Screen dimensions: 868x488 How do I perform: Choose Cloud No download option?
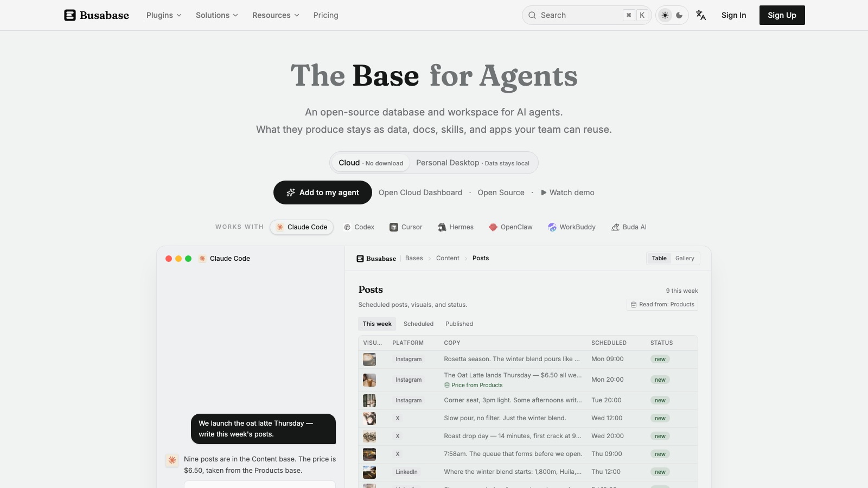coord(371,163)
